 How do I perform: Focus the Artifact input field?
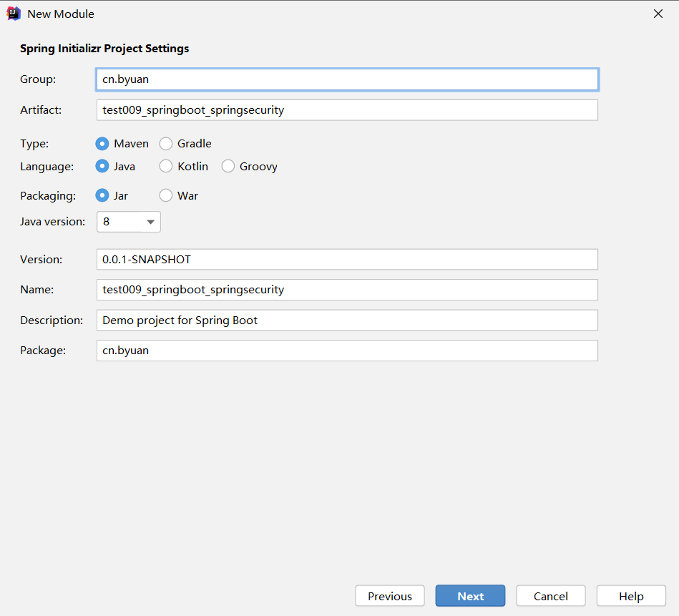[x=347, y=110]
